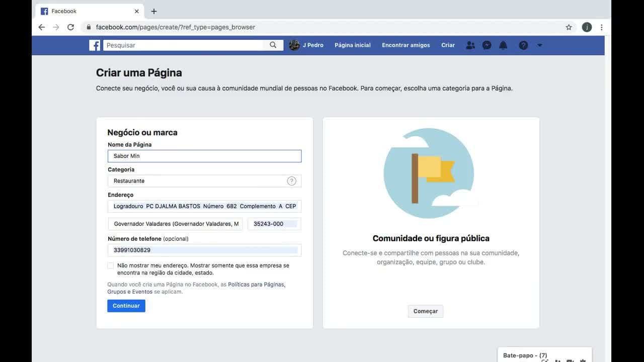Open the Criar menu
Viewport: 644px width, 362px height.
448,45
